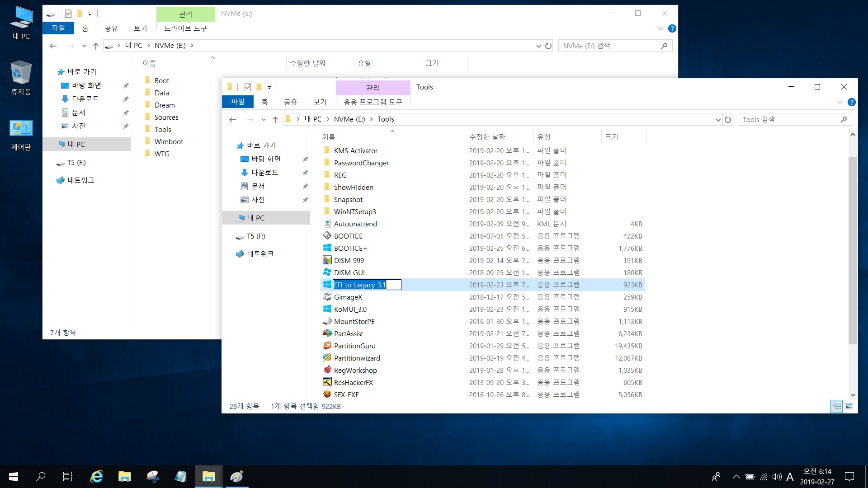This screenshot has width=868, height=488.
Task: Click the properties checkmark in Tools quick access toolbar
Action: tap(248, 87)
